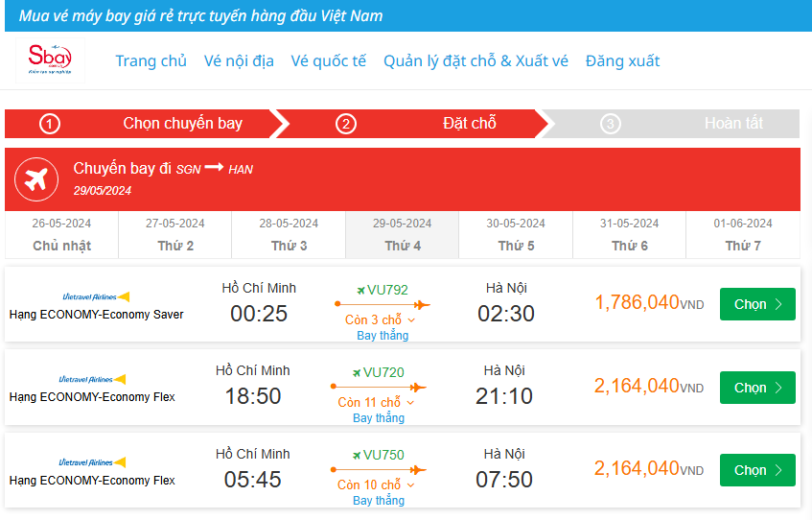The width and height of the screenshot is (812, 520).
Task: Switch to 26-05-2024 Chủ nhật date
Action: click(x=61, y=235)
